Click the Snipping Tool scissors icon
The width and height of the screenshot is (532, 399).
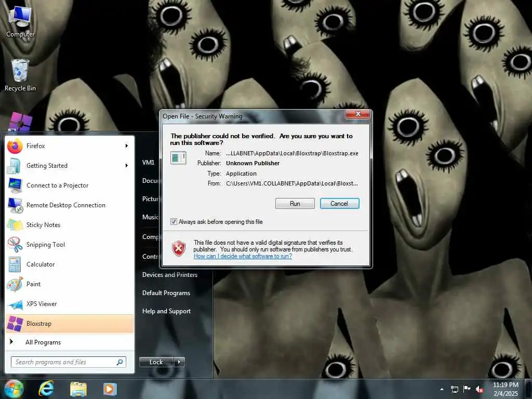[15, 245]
